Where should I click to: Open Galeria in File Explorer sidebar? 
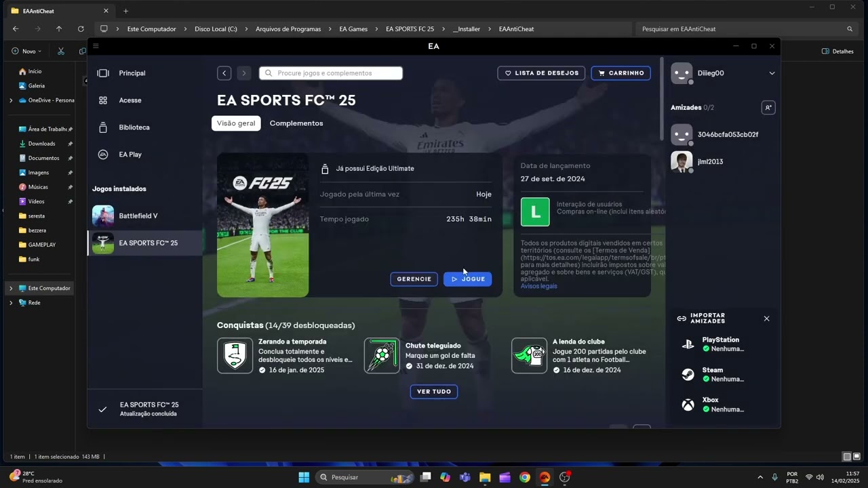coord(31,85)
